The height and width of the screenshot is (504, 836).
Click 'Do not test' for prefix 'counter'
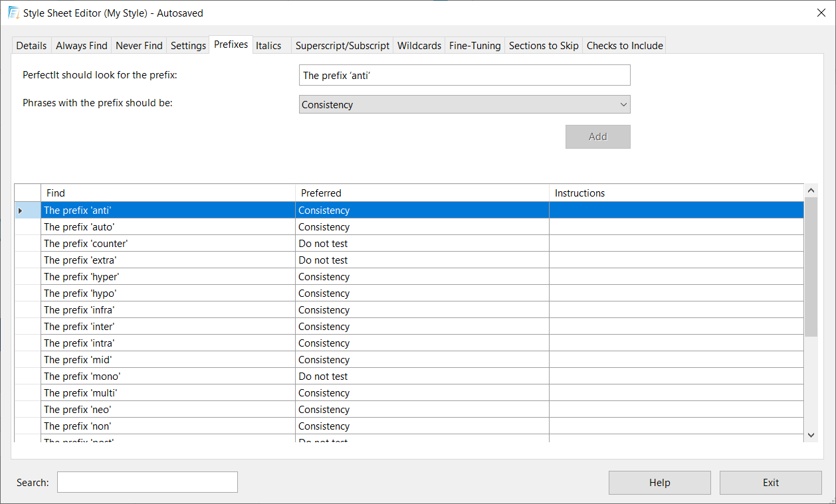[x=422, y=244]
